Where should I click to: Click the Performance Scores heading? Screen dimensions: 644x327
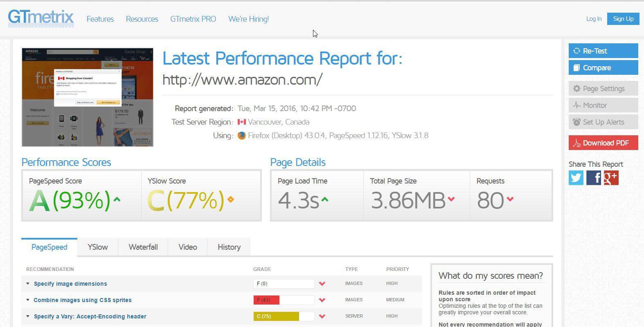click(x=66, y=162)
